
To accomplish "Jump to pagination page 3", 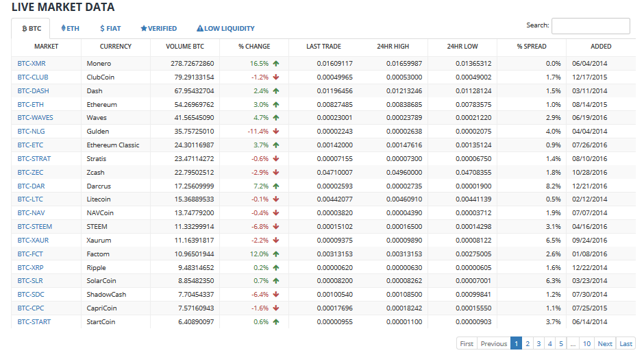I will [538, 343].
